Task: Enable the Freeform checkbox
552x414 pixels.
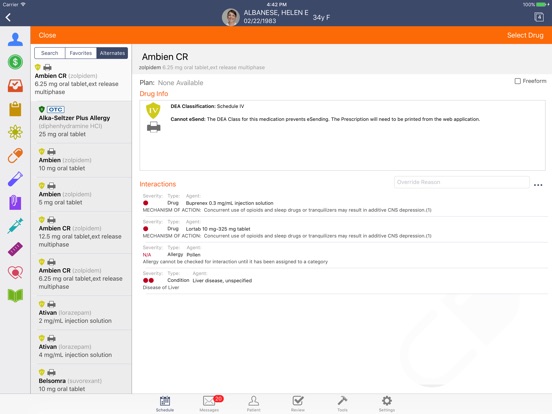Action: pyautogui.click(x=518, y=81)
